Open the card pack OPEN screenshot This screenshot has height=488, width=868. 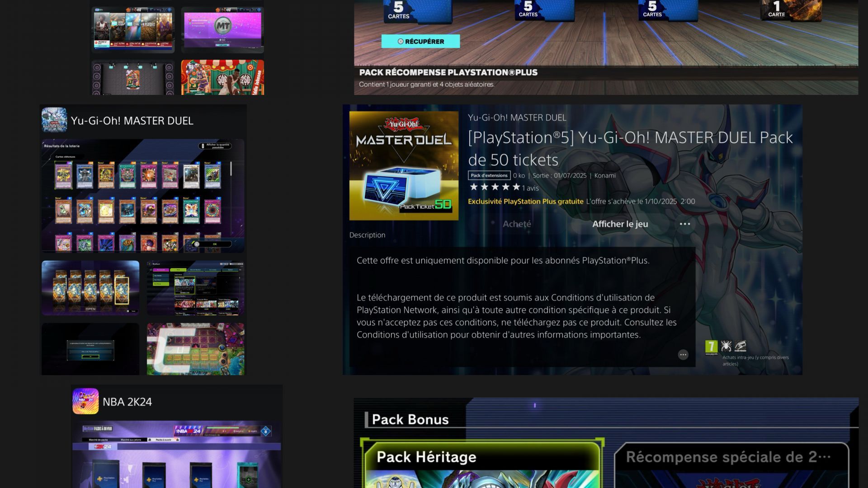[x=90, y=288]
